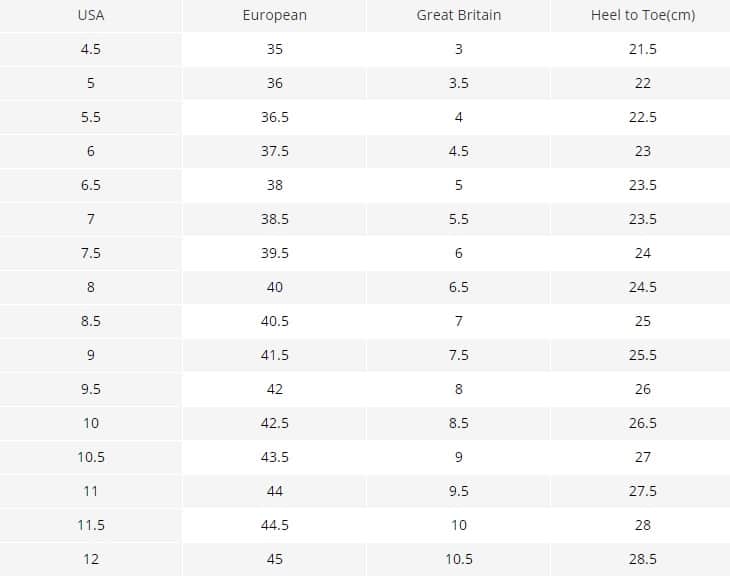
Task: Click heel to toe 21.5 cell
Action: [x=642, y=49]
